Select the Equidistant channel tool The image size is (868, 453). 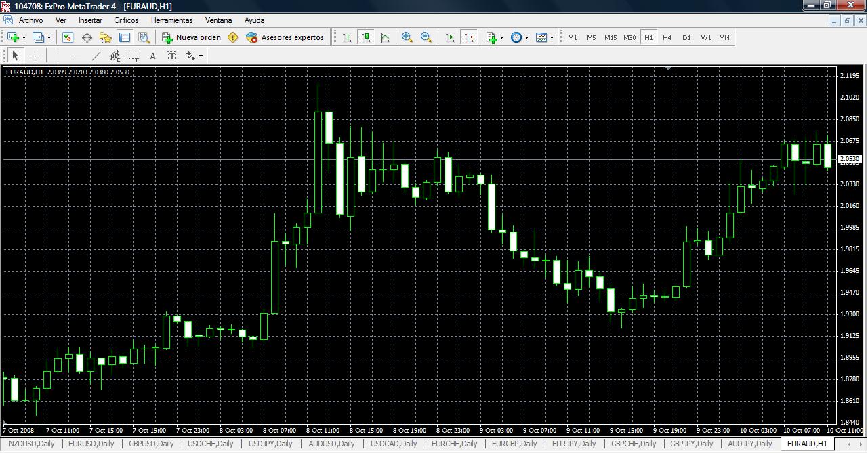[115, 56]
